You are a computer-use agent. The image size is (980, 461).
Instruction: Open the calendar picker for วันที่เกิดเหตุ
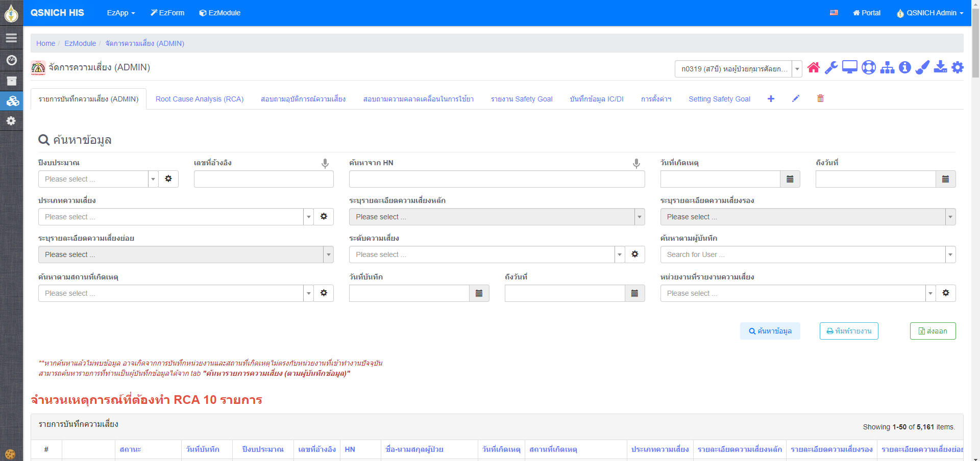tap(790, 179)
